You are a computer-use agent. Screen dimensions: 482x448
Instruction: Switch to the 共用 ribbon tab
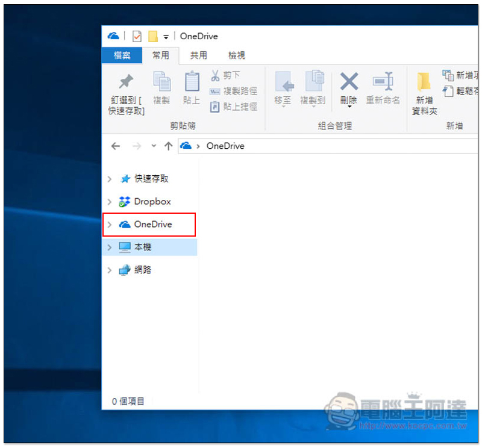coord(198,55)
